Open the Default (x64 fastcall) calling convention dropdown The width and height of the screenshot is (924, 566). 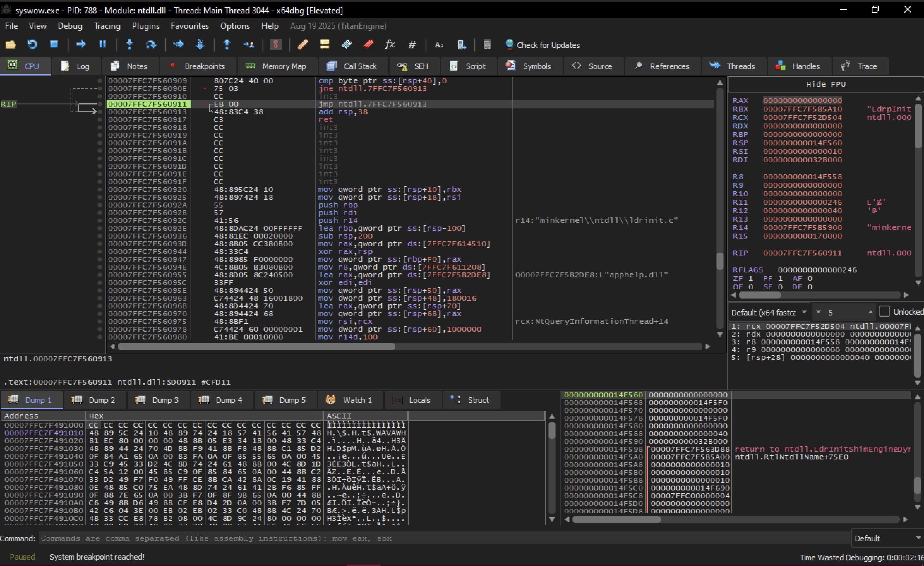tap(768, 312)
